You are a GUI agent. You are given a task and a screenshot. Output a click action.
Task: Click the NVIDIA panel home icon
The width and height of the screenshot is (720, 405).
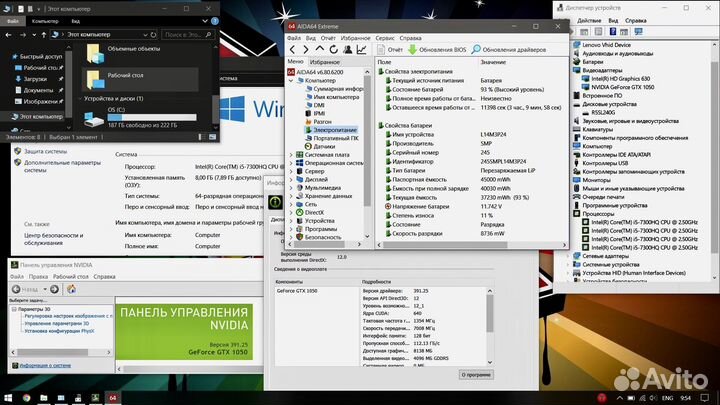pos(71,289)
